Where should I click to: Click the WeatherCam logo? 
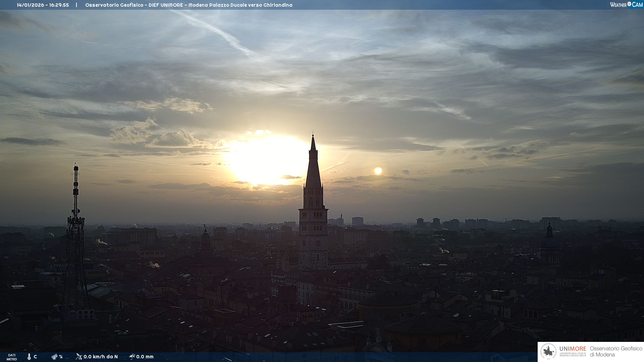626,5
